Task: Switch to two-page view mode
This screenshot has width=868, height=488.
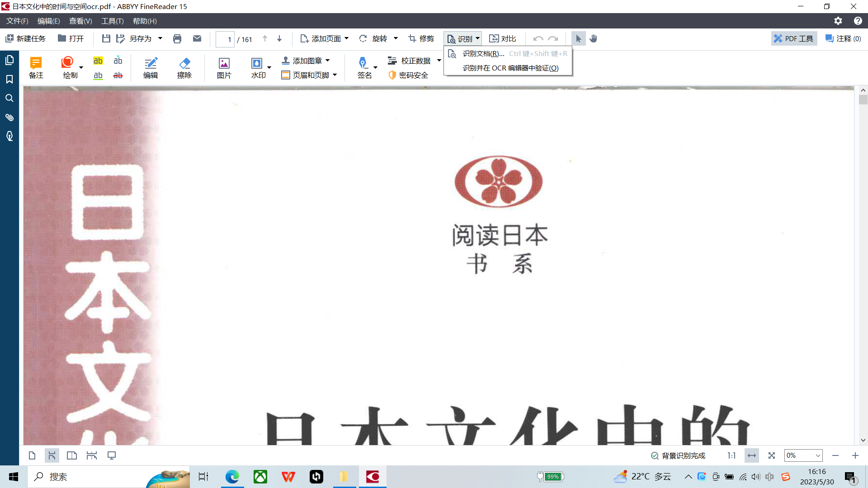Action: pyautogui.click(x=71, y=455)
